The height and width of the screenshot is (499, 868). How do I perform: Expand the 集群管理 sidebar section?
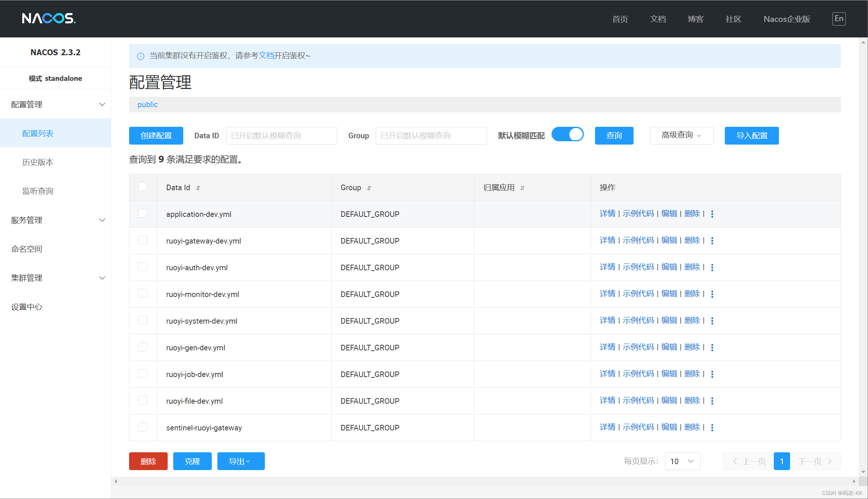click(56, 278)
